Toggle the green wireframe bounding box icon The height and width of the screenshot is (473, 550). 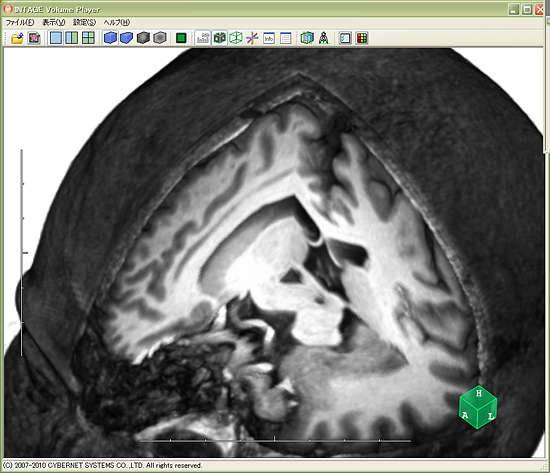point(236,38)
